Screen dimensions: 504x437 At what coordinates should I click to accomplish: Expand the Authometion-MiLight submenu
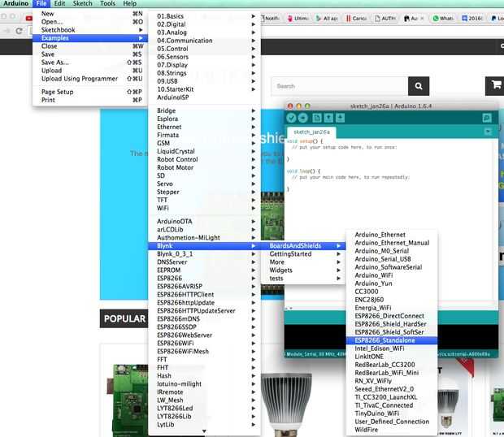click(x=204, y=238)
